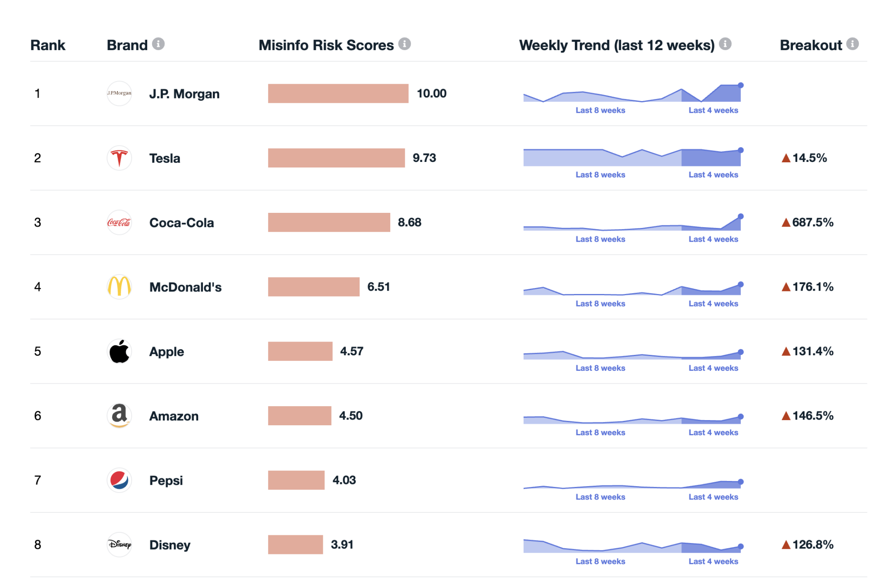Click the Coca-Cola logo icon
The height and width of the screenshot is (588, 884).
[119, 222]
